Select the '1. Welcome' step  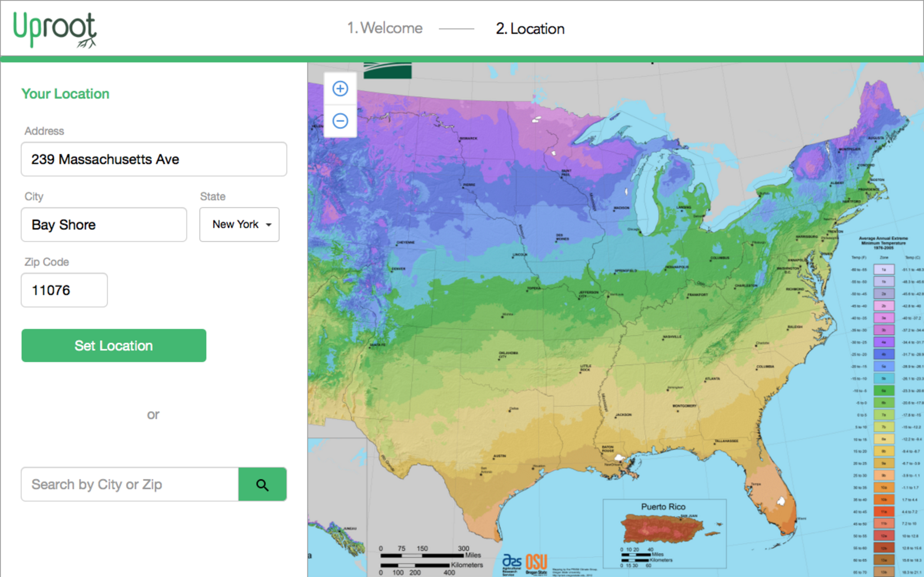(x=385, y=28)
